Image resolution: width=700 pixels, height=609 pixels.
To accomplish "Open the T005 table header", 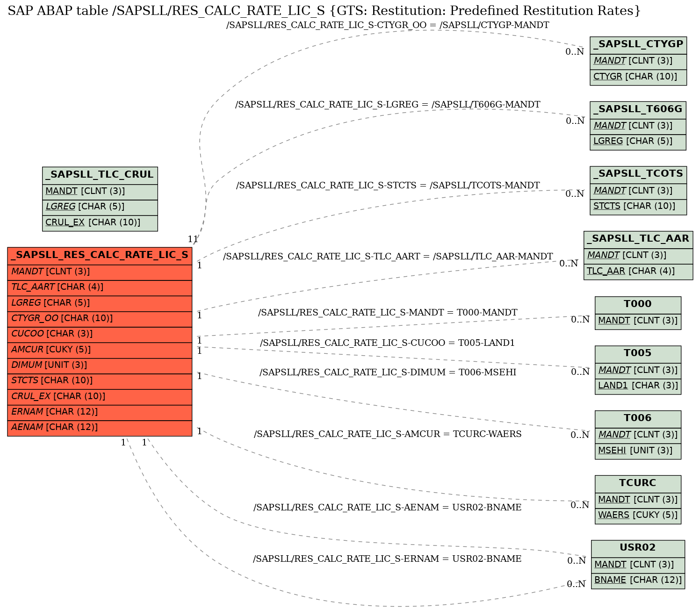I will 638,354.
